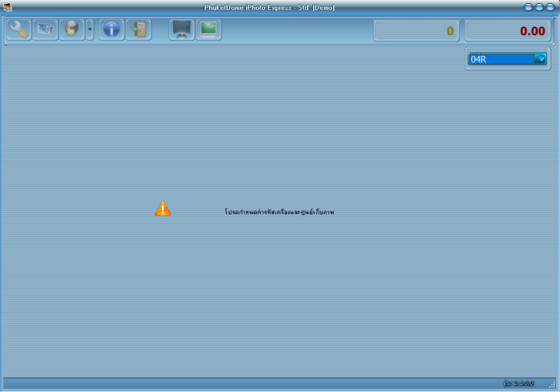Expand the small arrow beside the globe
Image resolution: width=560 pixels, height=392 pixels.
point(90,29)
